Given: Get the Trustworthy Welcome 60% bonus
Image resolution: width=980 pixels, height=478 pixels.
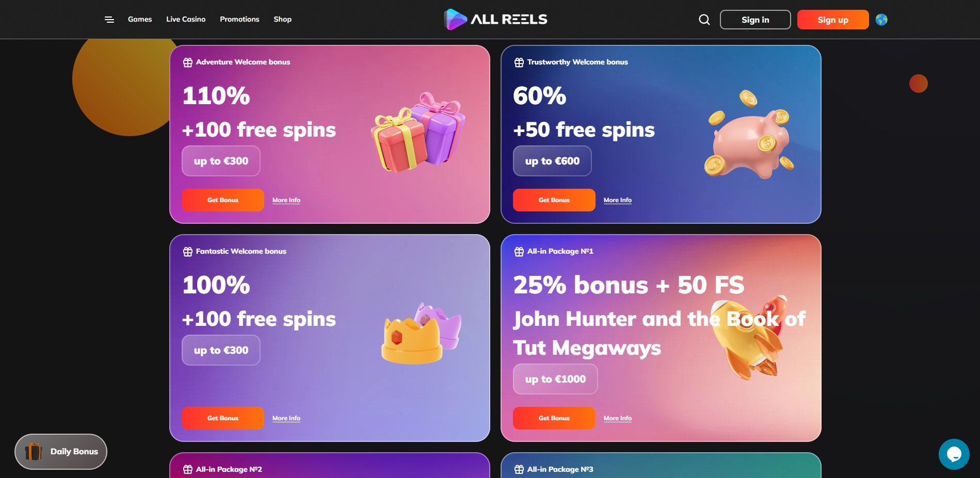Looking at the screenshot, I should [x=554, y=200].
